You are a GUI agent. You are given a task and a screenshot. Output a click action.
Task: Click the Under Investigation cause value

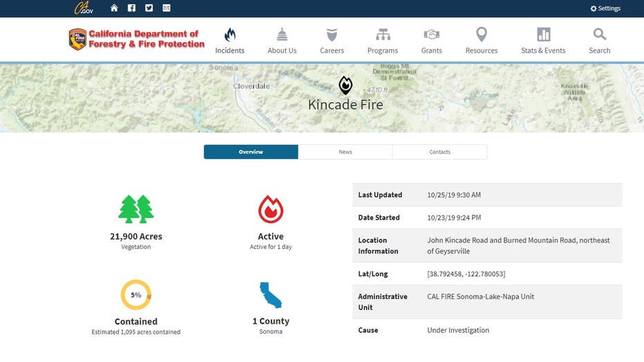tap(458, 330)
